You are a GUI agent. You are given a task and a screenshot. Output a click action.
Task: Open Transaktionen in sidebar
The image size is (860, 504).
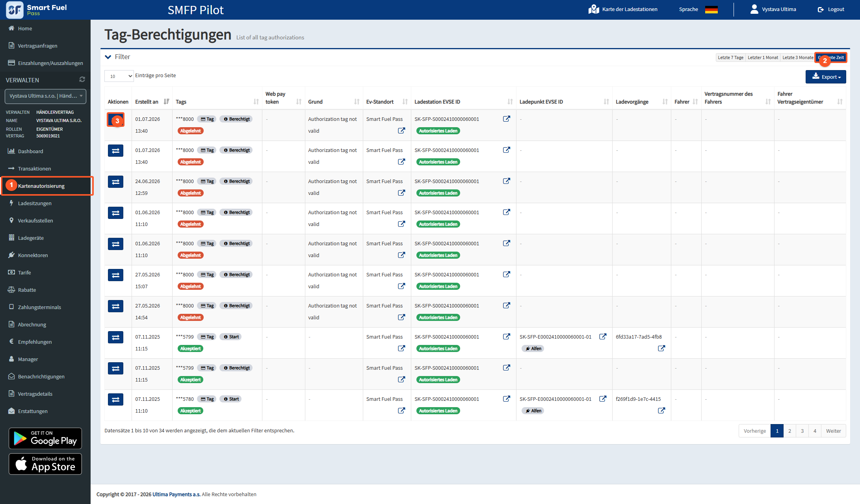45,169
